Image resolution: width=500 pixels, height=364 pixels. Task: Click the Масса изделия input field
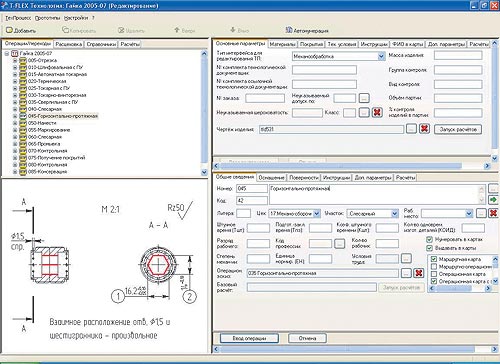(x=458, y=55)
